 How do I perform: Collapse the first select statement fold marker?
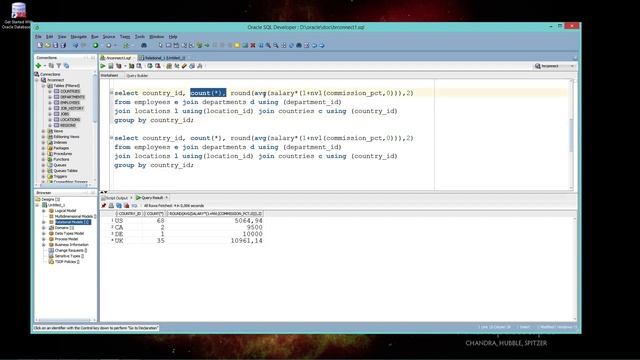click(111, 93)
